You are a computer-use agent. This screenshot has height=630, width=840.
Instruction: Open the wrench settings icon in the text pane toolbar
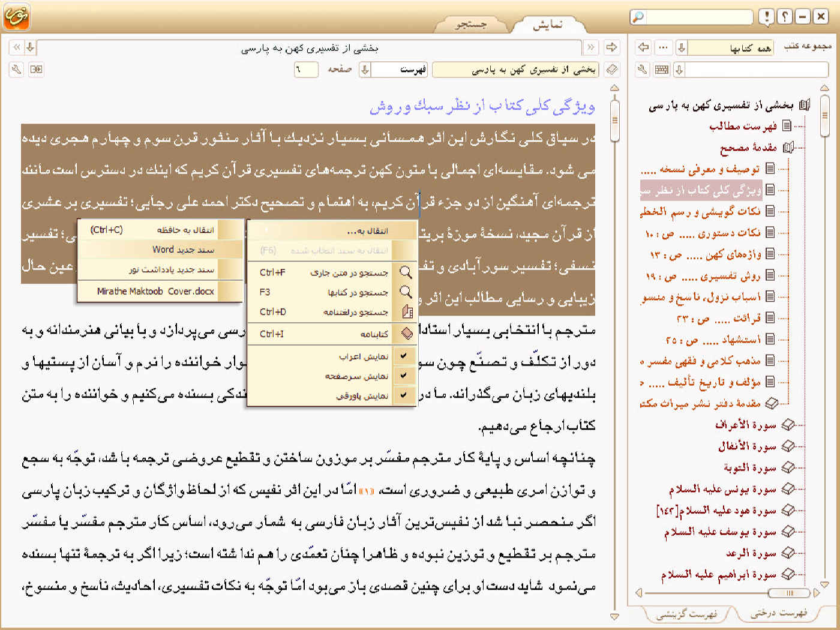tap(17, 70)
